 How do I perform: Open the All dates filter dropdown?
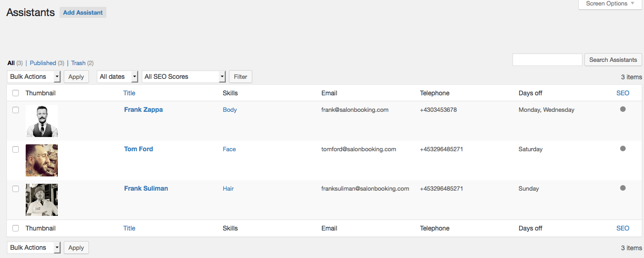tap(117, 77)
